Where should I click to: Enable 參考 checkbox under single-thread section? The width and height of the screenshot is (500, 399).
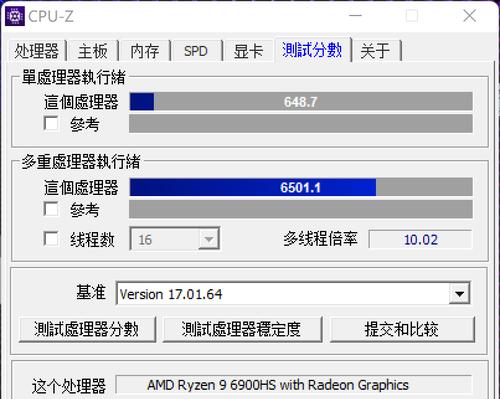(51, 123)
